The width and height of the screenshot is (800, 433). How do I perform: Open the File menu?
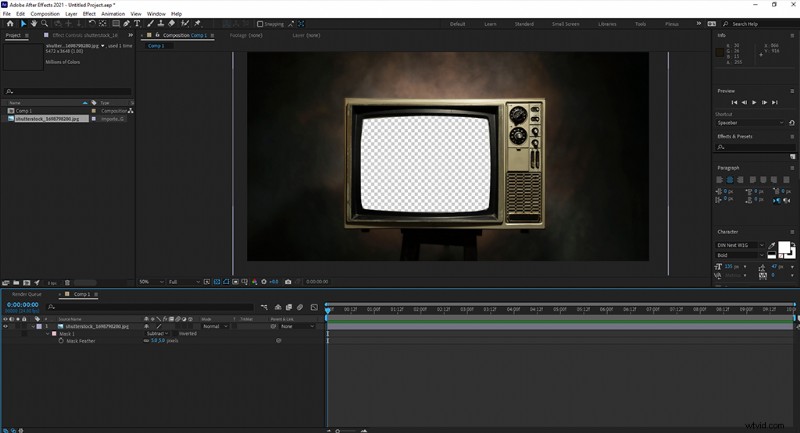(7, 14)
